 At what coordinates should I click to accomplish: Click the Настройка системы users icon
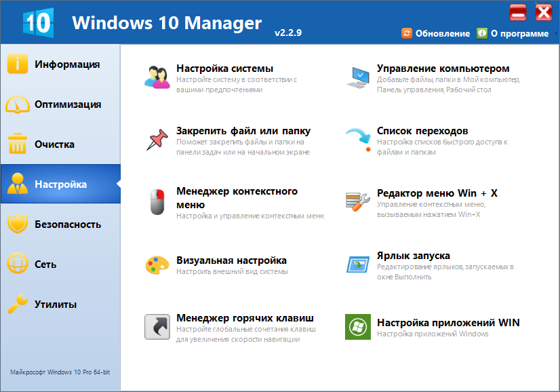tap(157, 77)
